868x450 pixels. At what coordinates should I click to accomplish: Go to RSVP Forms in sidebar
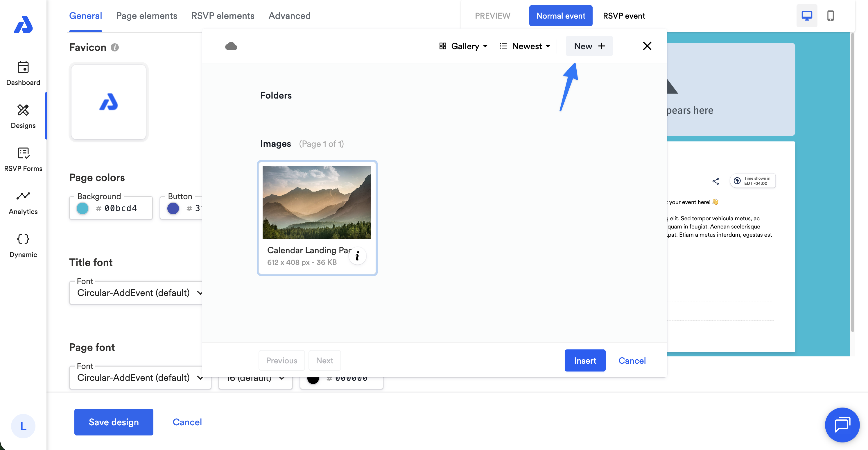click(23, 159)
